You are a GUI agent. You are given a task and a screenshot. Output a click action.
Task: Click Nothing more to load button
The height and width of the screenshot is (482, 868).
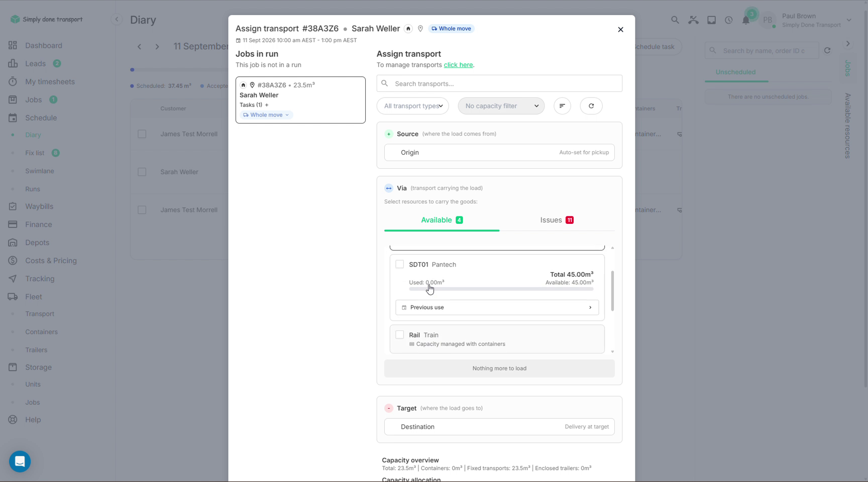499,369
